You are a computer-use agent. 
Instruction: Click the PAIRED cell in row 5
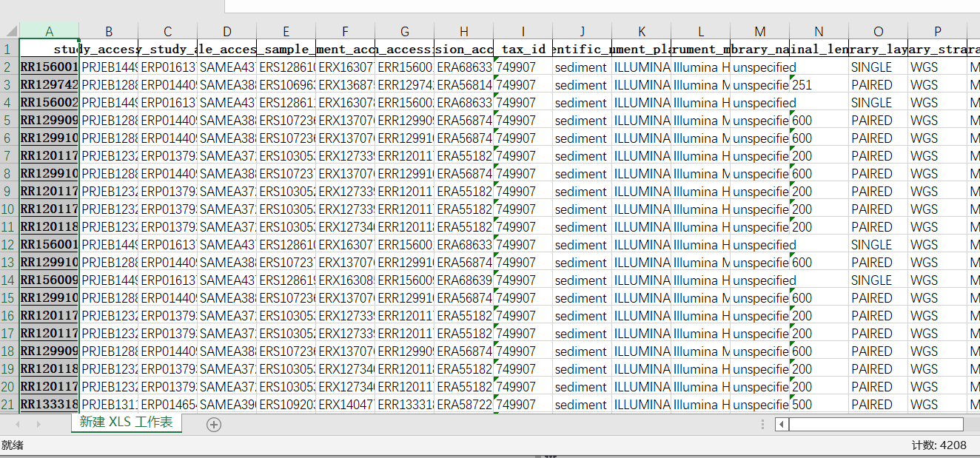(879, 120)
